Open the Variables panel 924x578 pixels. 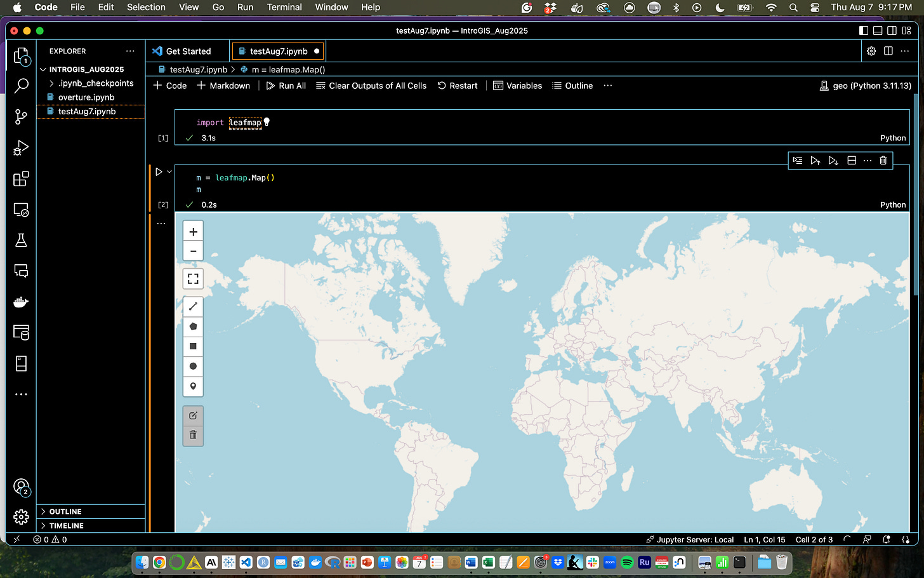click(518, 86)
